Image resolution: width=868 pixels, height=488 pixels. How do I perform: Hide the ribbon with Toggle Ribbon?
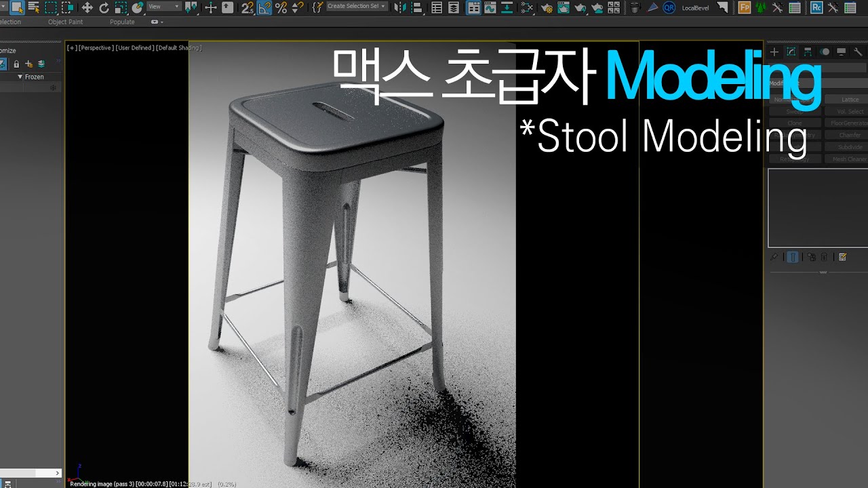tap(473, 7)
